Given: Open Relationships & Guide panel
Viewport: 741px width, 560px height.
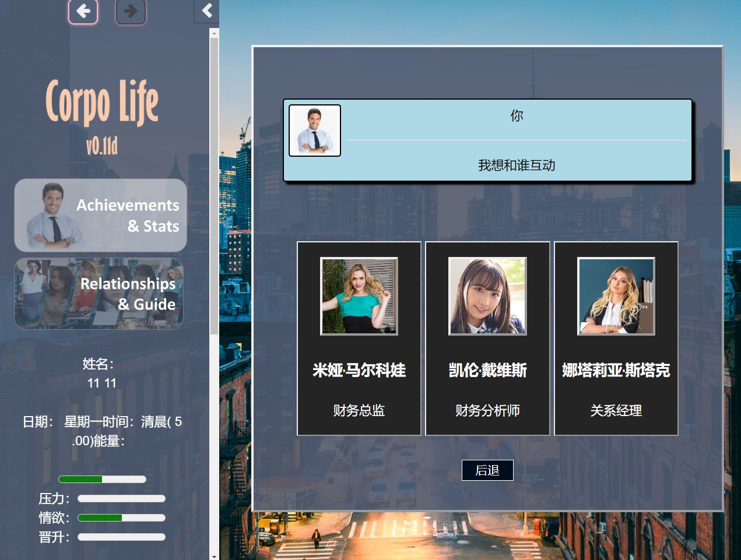Looking at the screenshot, I should coord(99,294).
